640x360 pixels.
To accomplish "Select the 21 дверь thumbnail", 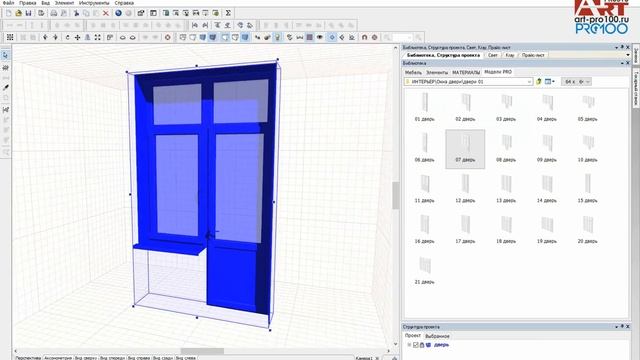I will (424, 270).
